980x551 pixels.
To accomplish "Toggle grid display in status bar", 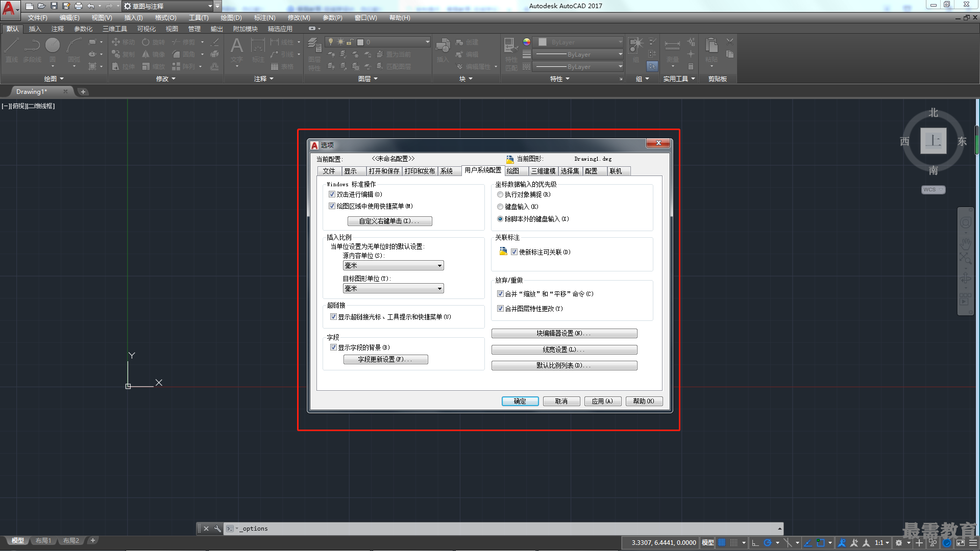I will click(722, 543).
